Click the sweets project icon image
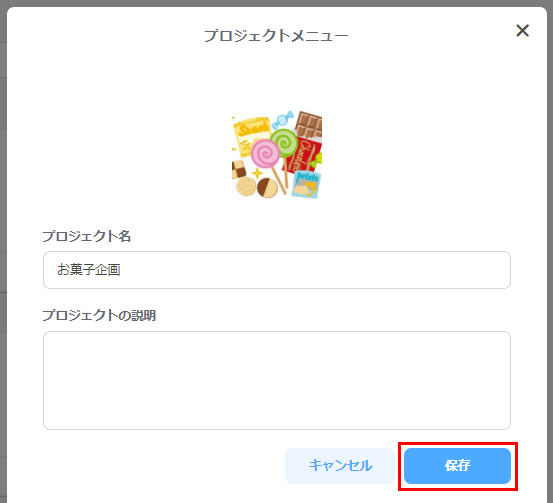Screen dimensions: 553x503 (277, 154)
